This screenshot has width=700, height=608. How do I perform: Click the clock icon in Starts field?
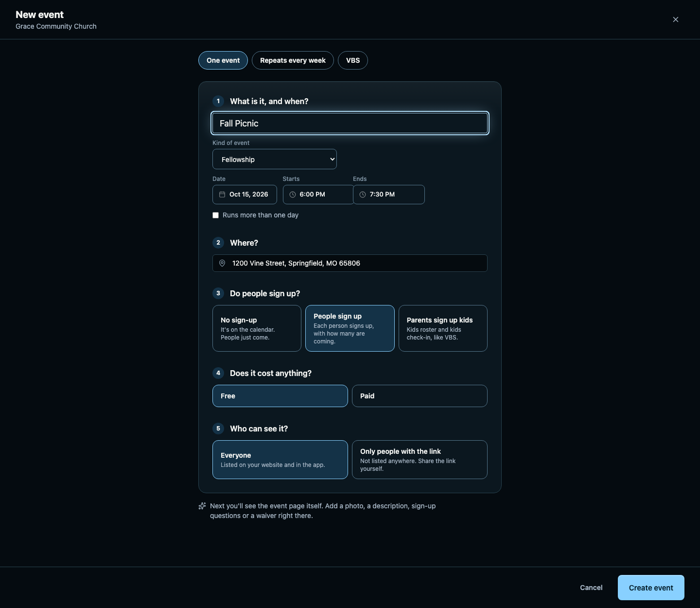pos(293,195)
